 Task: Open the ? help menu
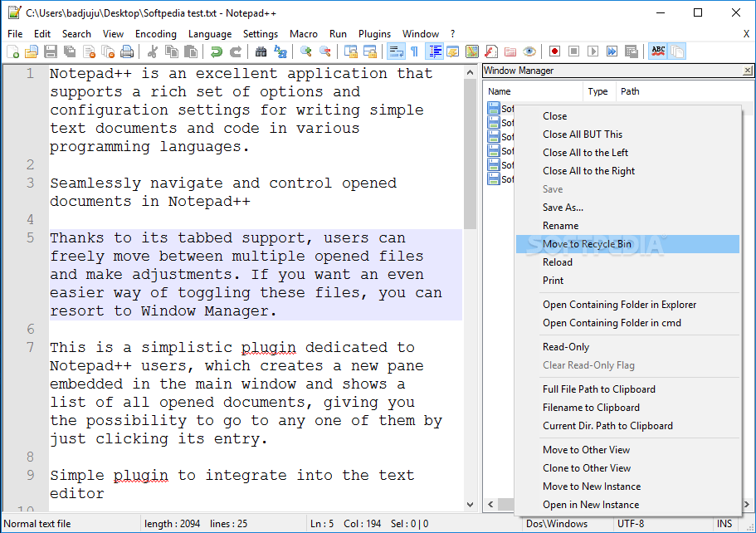pyautogui.click(x=452, y=34)
